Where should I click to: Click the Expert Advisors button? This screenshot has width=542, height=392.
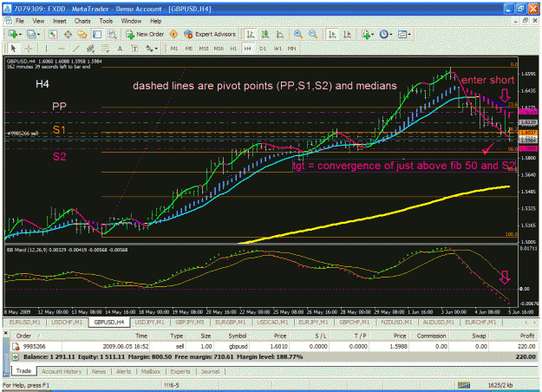point(210,34)
